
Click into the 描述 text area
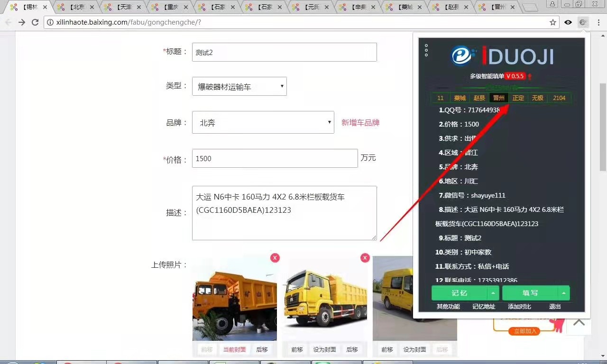tap(285, 213)
